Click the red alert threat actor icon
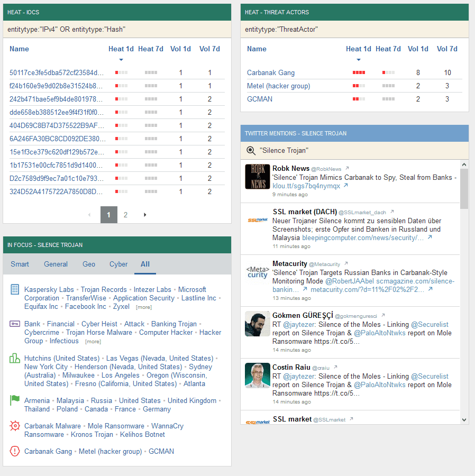This screenshot has width=475, height=476. click(15, 451)
